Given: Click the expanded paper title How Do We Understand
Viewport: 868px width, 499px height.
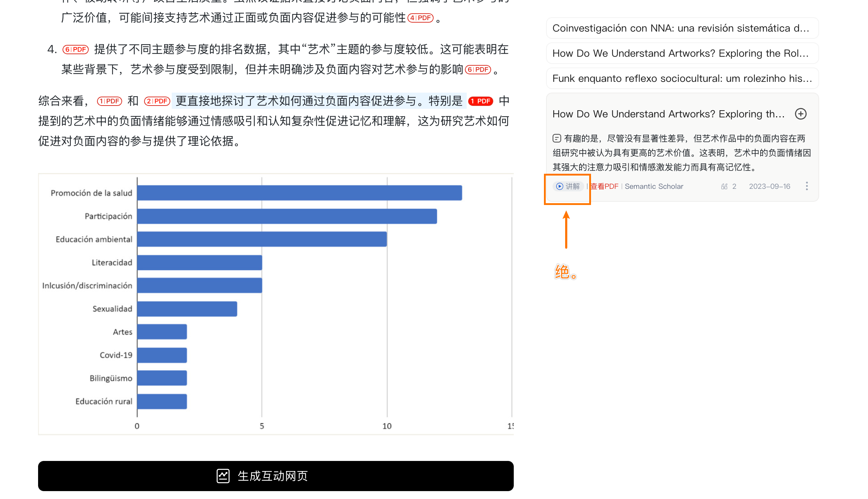Looking at the screenshot, I should click(668, 114).
